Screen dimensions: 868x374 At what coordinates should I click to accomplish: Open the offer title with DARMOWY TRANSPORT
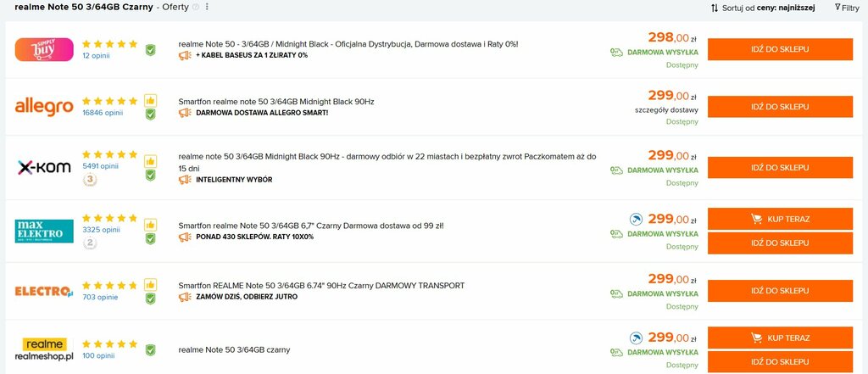pyautogui.click(x=321, y=286)
